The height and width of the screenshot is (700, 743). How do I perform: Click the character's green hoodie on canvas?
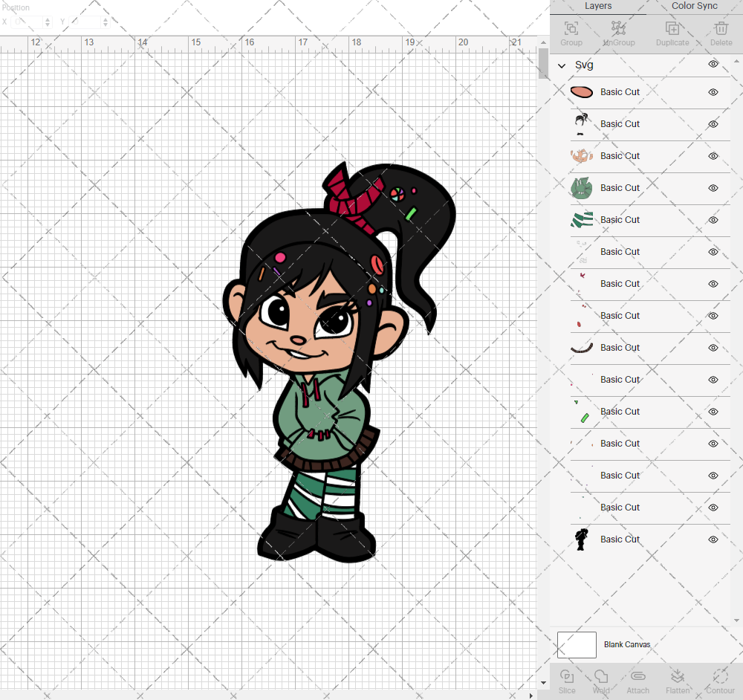pyautogui.click(x=322, y=417)
